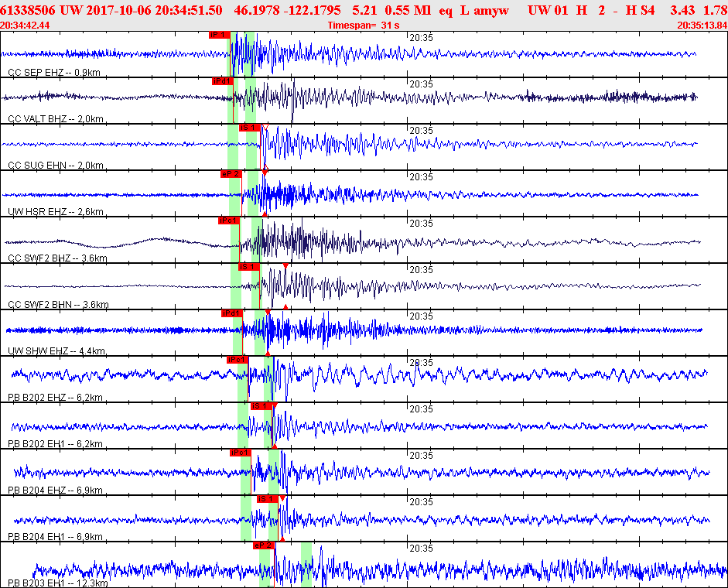Screen dimensions: 728x588
Task: Click the red amplitude triangle atop B204 EH1 trace
Action: tap(282, 498)
